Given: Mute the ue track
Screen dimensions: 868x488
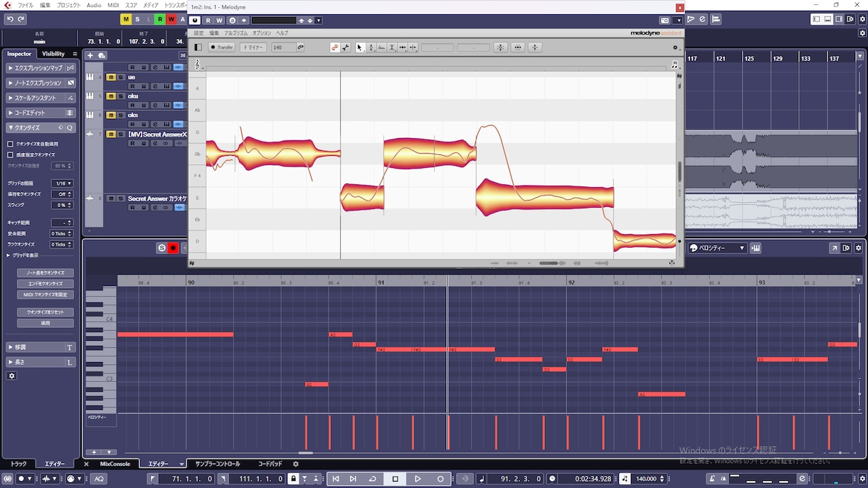Looking at the screenshot, I should pos(111,77).
